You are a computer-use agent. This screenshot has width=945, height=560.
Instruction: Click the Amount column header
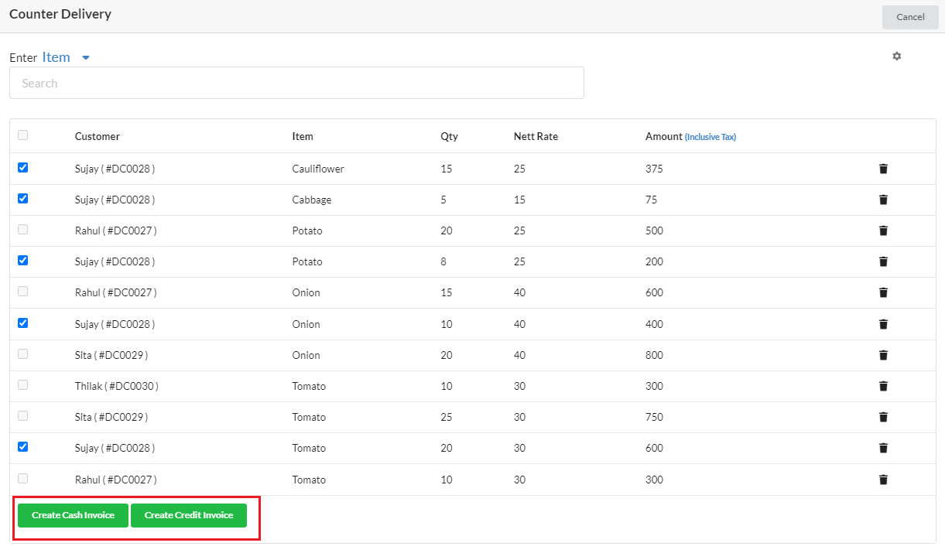click(x=664, y=136)
